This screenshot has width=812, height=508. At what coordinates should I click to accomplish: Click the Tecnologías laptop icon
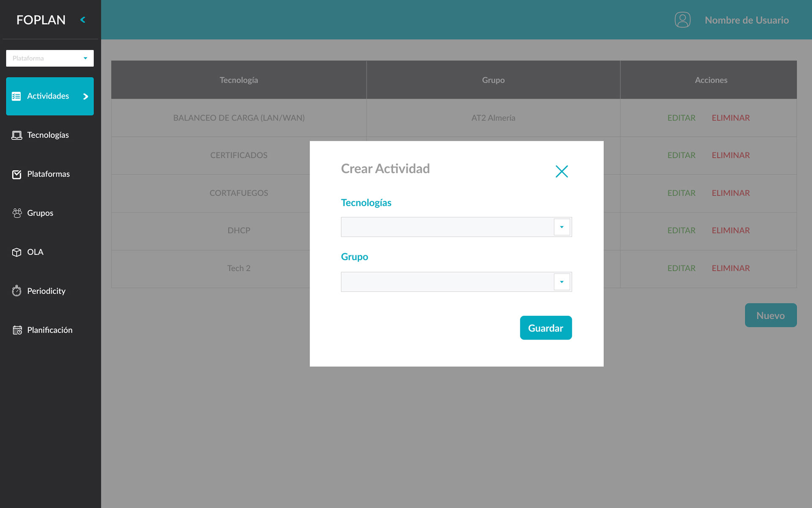[16, 135]
